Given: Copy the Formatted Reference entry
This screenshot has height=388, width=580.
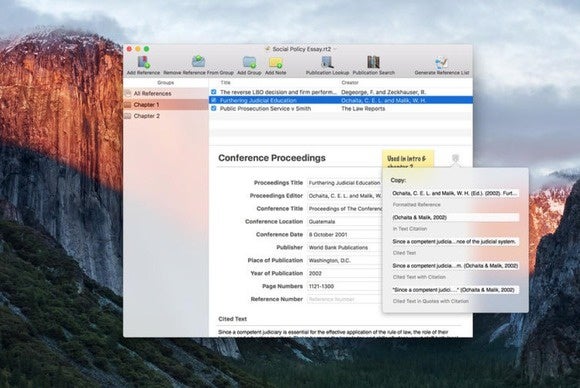Looking at the screenshot, I should point(455,193).
